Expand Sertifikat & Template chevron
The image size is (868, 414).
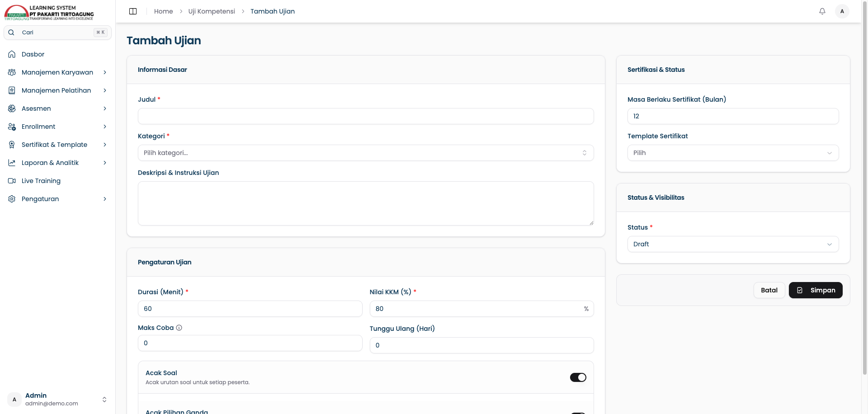105,145
